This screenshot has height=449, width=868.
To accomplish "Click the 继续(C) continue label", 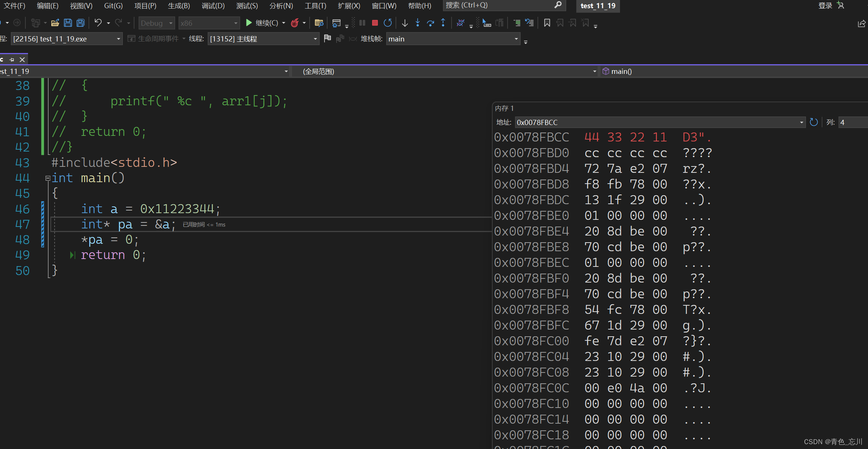I will 267,23.
